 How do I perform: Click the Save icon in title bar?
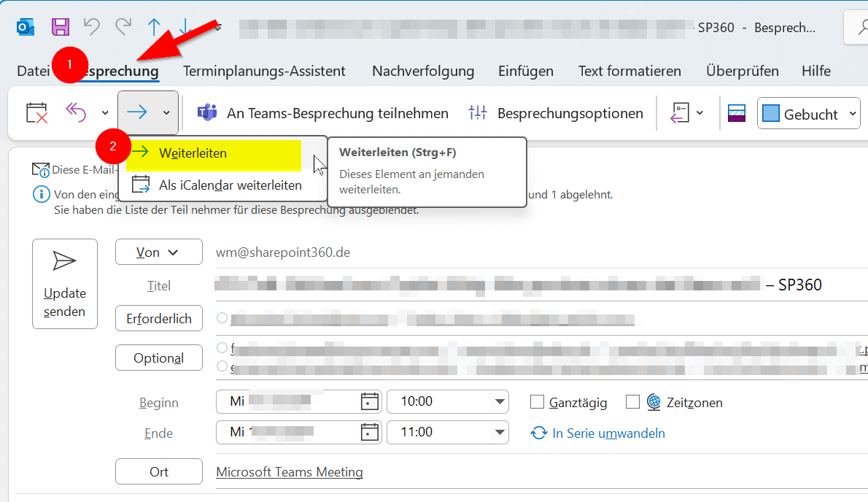tap(60, 27)
